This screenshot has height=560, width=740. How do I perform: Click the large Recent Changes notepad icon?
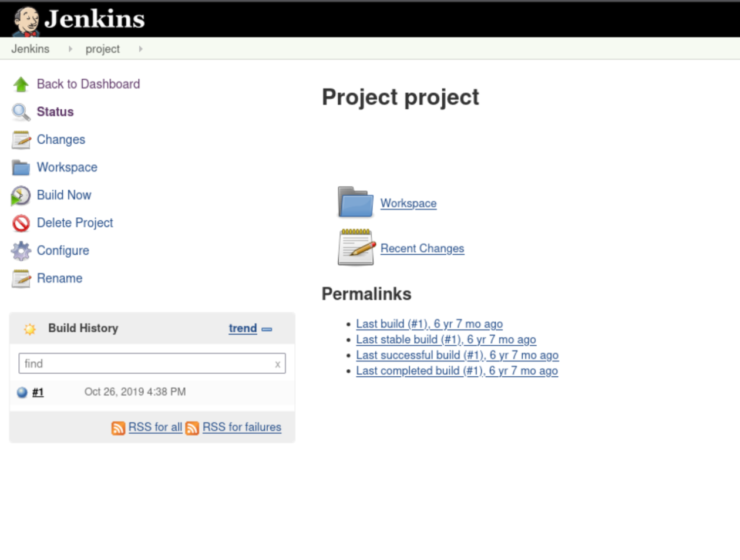coord(356,247)
